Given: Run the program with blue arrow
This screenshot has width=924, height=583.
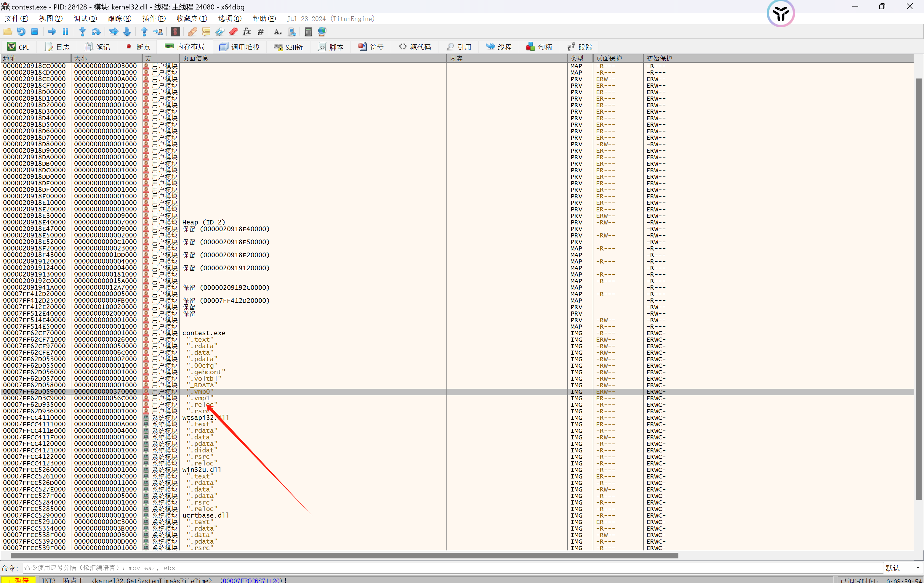Looking at the screenshot, I should coord(52,32).
